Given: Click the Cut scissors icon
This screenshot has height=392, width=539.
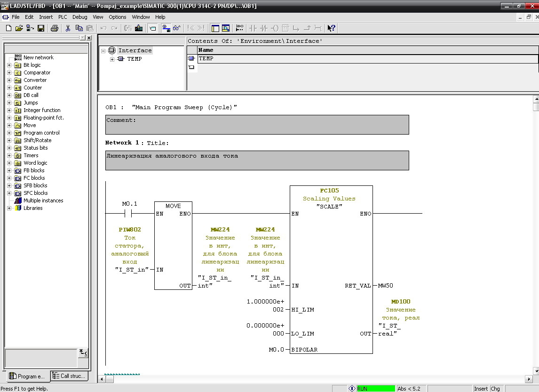Looking at the screenshot, I should coord(68,28).
